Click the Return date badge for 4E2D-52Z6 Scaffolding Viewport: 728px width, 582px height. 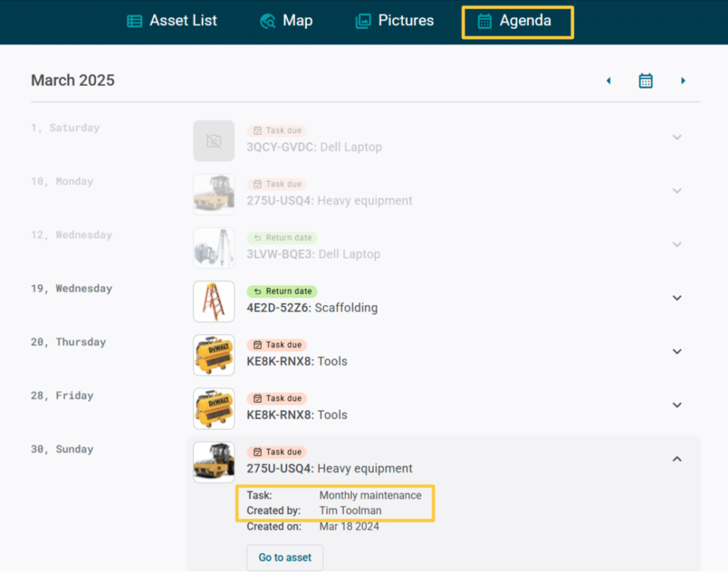[282, 291]
